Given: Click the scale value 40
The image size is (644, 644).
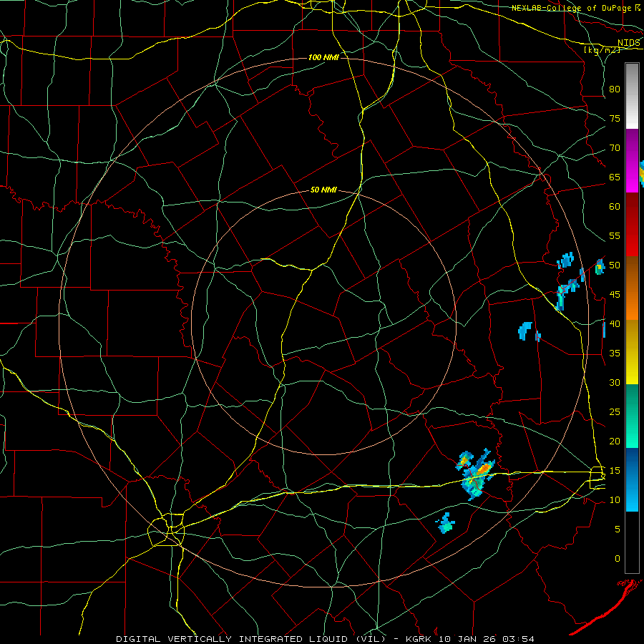Looking at the screenshot, I should pos(615,323).
